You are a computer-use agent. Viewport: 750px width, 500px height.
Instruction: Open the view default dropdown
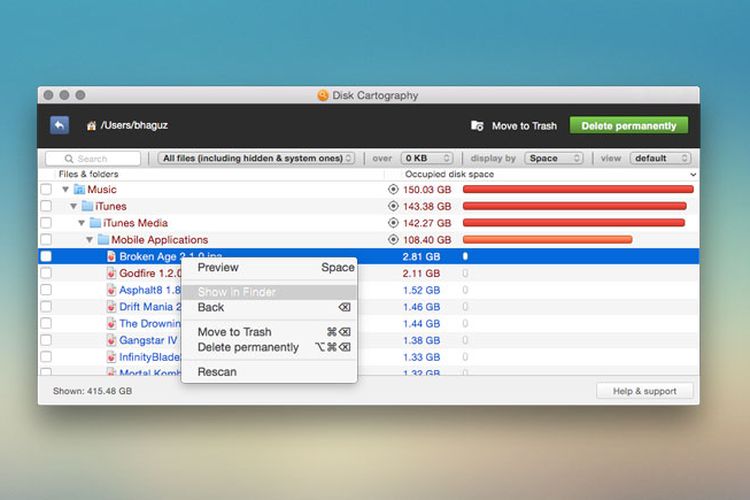coord(661,158)
